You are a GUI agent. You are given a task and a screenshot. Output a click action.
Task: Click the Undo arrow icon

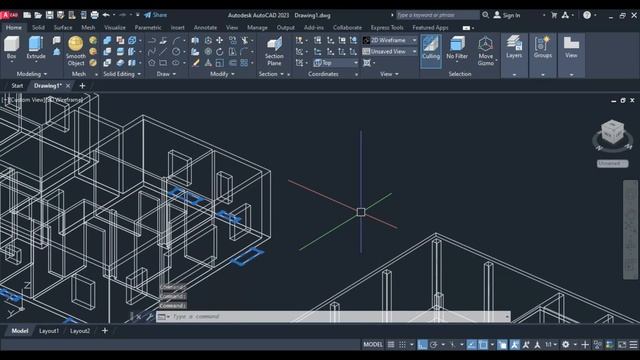(106, 15)
